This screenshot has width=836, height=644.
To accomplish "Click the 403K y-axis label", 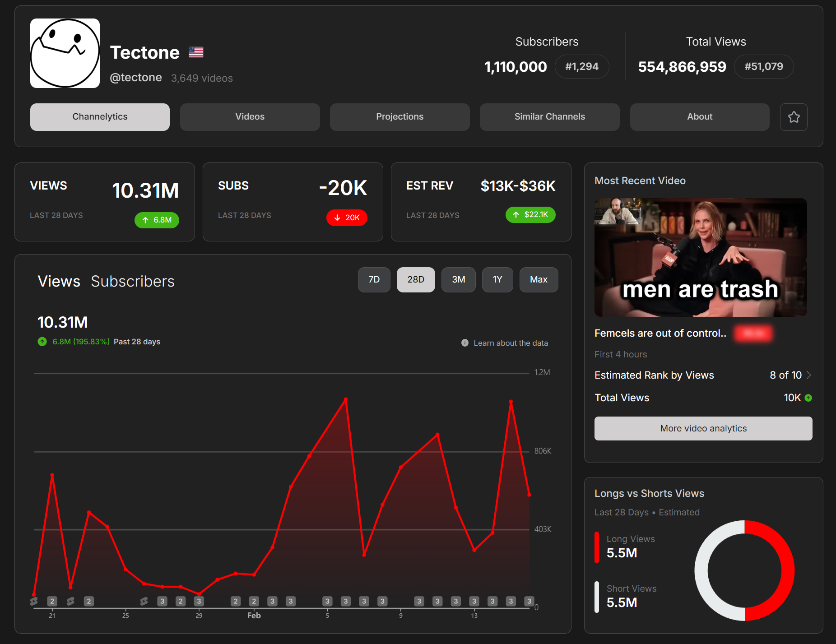I will click(x=543, y=529).
